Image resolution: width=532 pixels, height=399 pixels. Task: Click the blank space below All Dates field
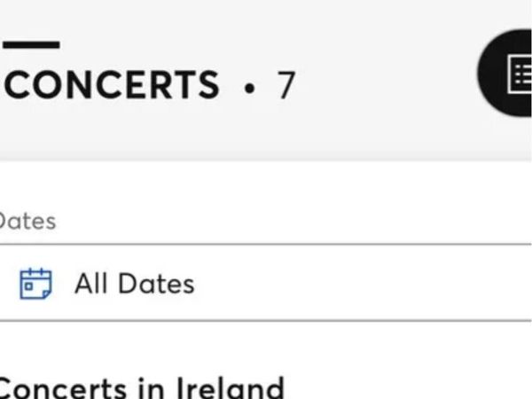tap(266, 346)
